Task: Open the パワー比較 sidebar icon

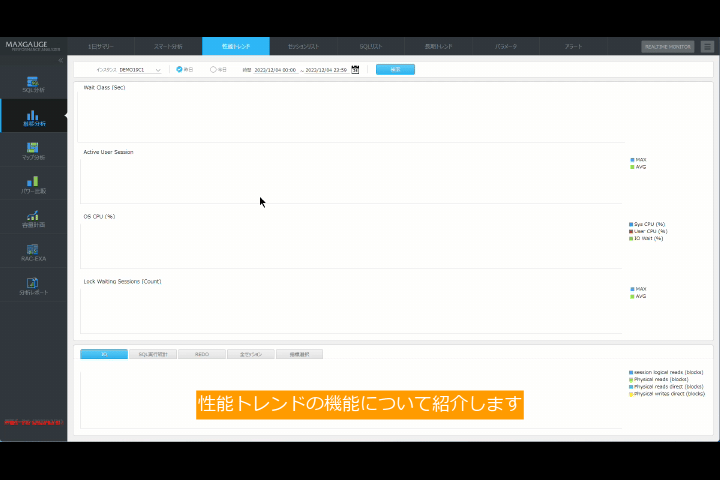Action: [33, 185]
